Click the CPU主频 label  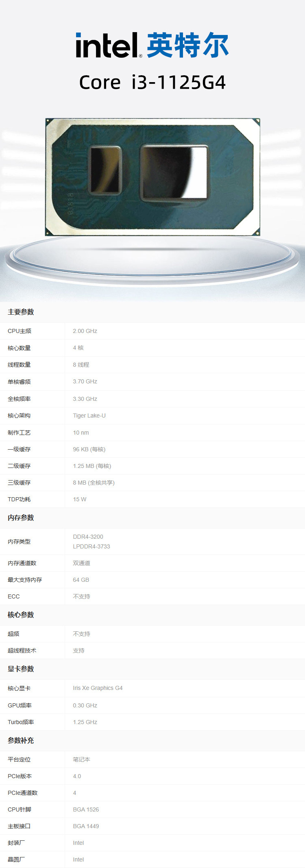(x=20, y=331)
